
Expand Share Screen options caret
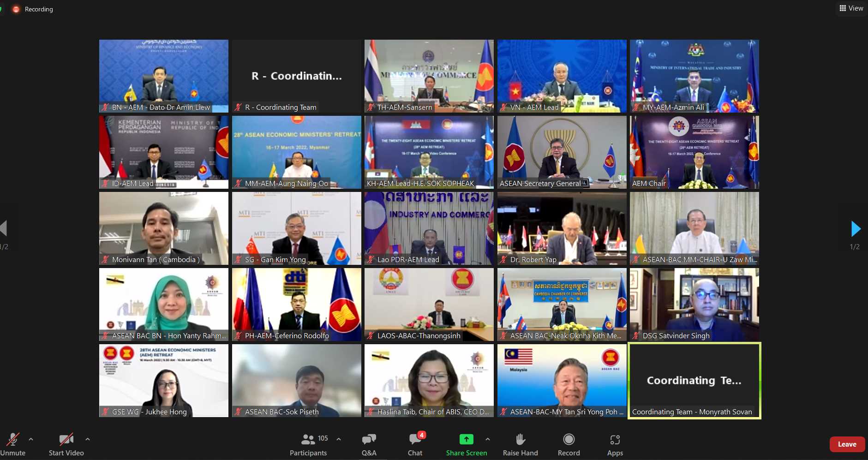click(x=488, y=439)
